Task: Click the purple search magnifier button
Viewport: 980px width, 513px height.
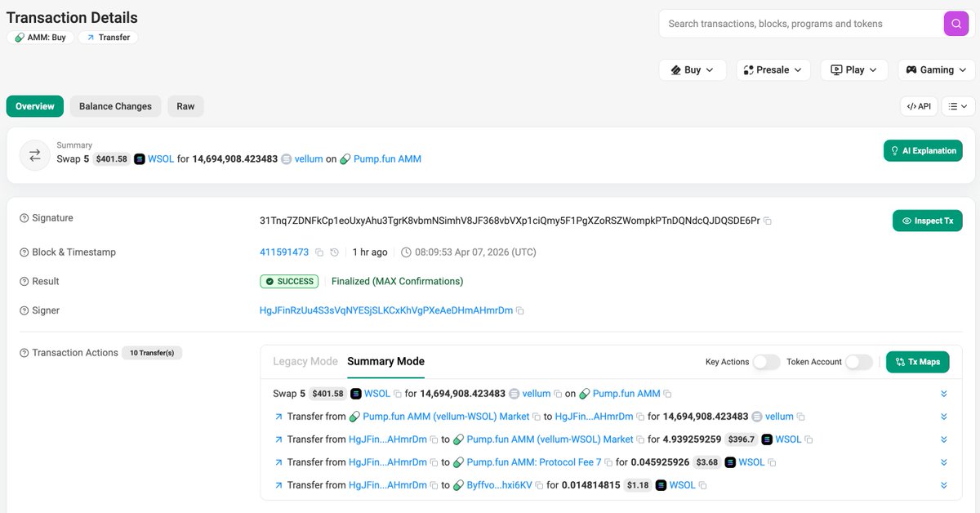Action: 955,24
